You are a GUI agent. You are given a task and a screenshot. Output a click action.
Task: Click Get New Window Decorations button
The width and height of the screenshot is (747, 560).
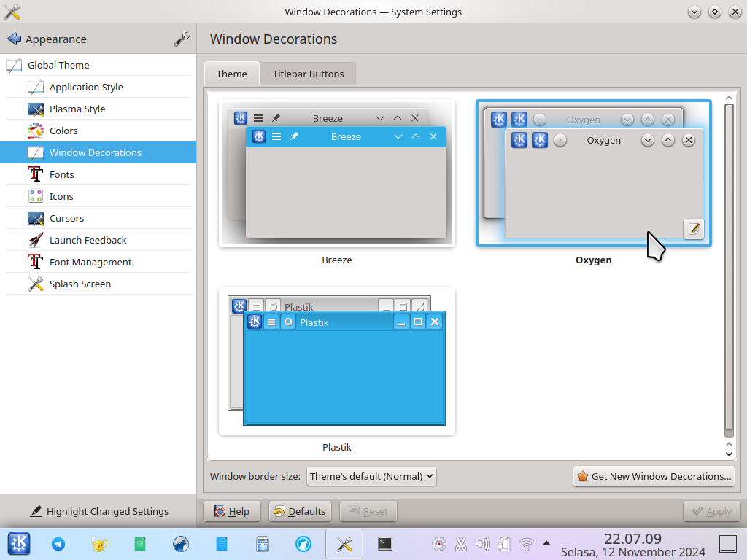pyautogui.click(x=654, y=476)
